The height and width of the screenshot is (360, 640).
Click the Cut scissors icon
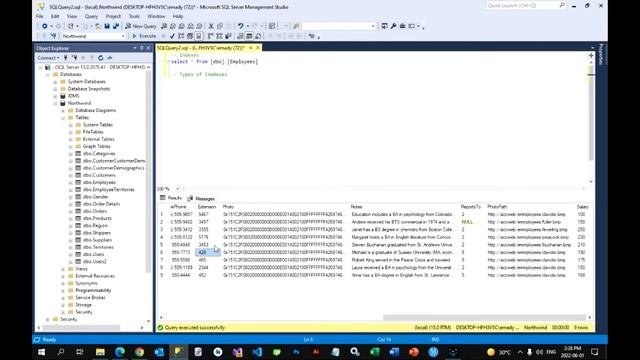211,26
